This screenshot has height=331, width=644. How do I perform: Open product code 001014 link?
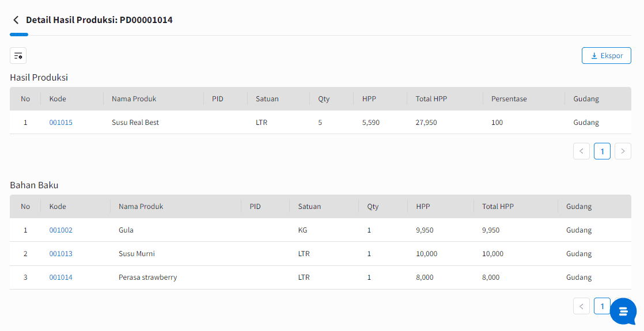(x=61, y=277)
